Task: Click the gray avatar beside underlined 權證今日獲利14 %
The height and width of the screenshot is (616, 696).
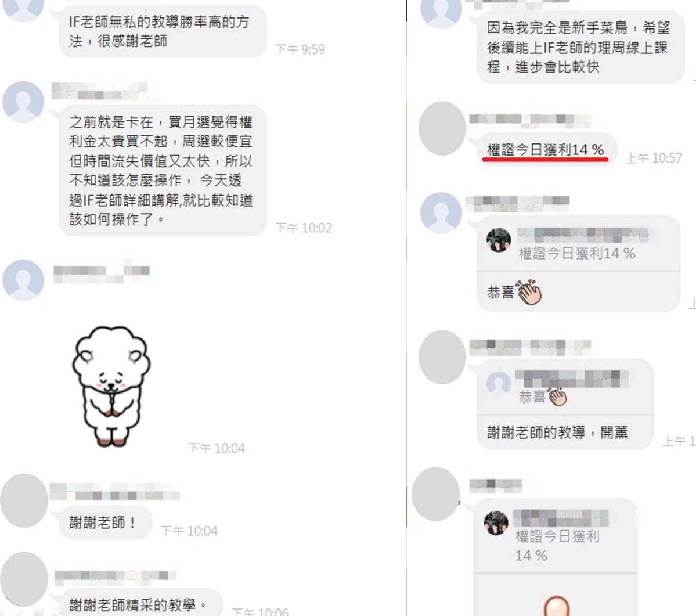Action: (442, 128)
